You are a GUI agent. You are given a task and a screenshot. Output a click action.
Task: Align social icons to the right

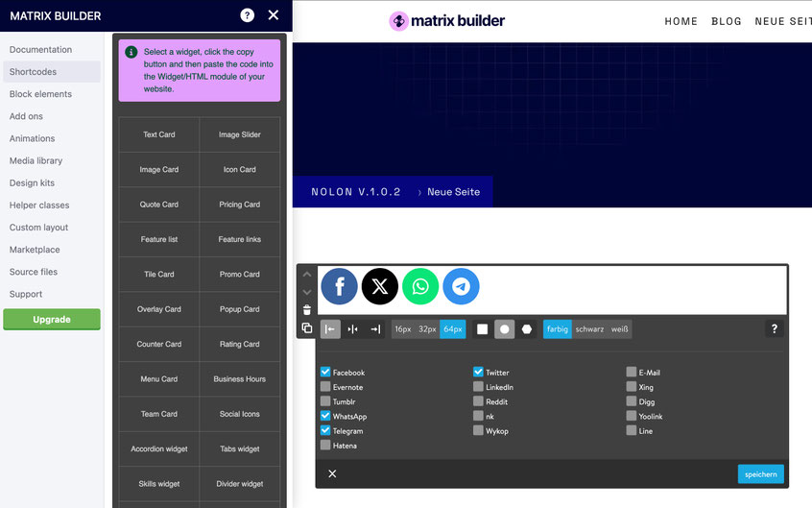(375, 329)
